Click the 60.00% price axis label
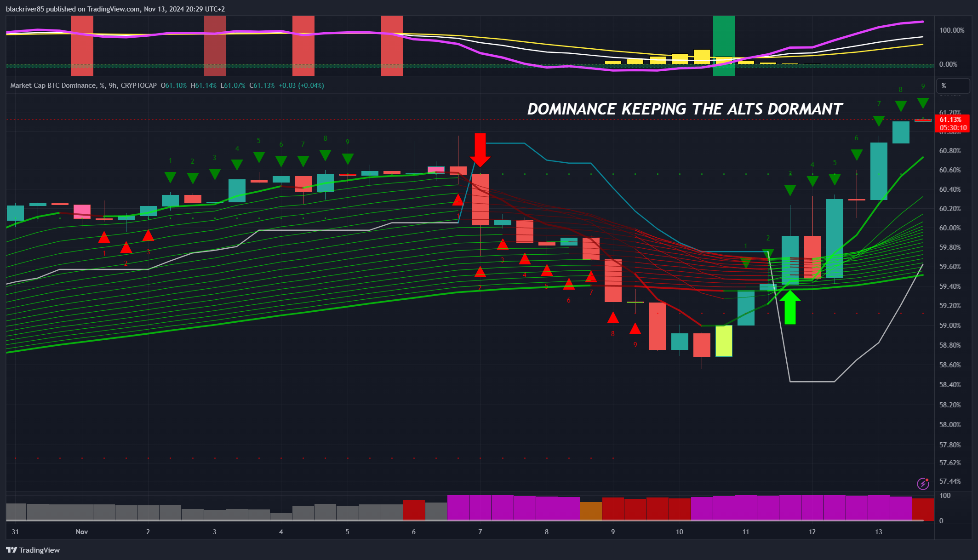 [x=950, y=228]
